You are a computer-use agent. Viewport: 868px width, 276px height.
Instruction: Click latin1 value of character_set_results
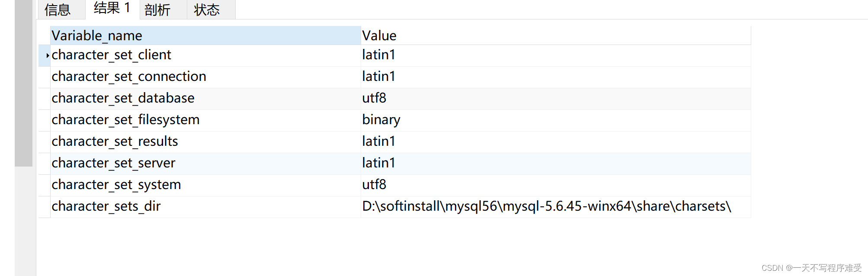point(556,142)
